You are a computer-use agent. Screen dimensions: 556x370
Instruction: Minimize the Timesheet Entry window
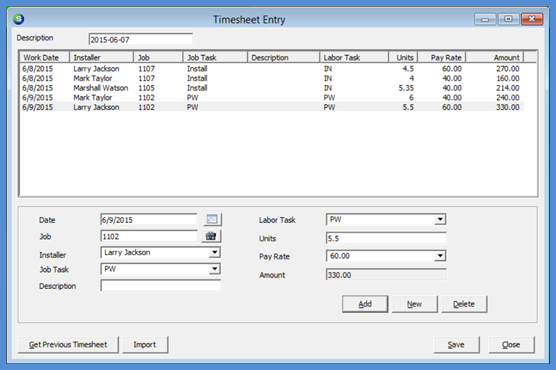(x=485, y=19)
